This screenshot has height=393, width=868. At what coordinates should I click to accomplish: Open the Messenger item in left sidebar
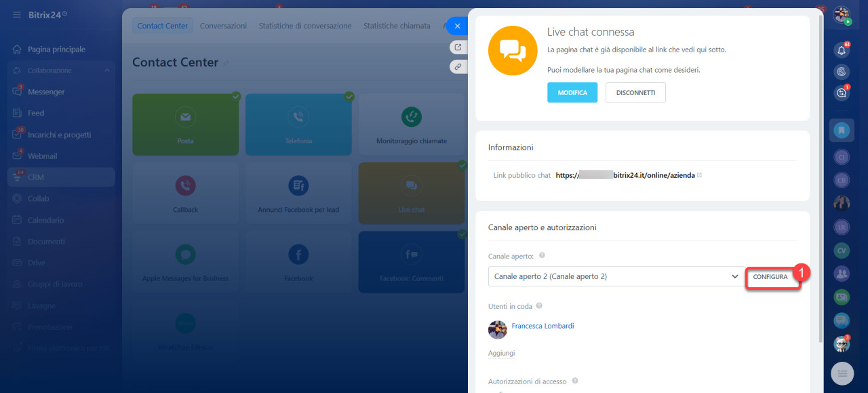[46, 92]
